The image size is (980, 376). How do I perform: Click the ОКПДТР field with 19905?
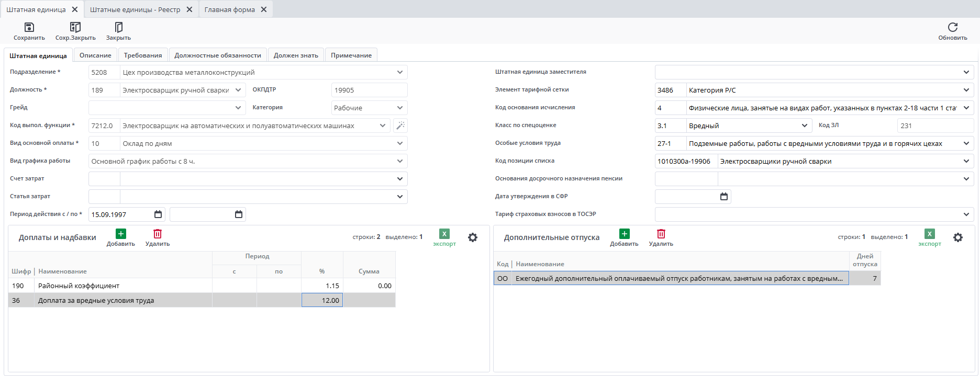pyautogui.click(x=369, y=90)
